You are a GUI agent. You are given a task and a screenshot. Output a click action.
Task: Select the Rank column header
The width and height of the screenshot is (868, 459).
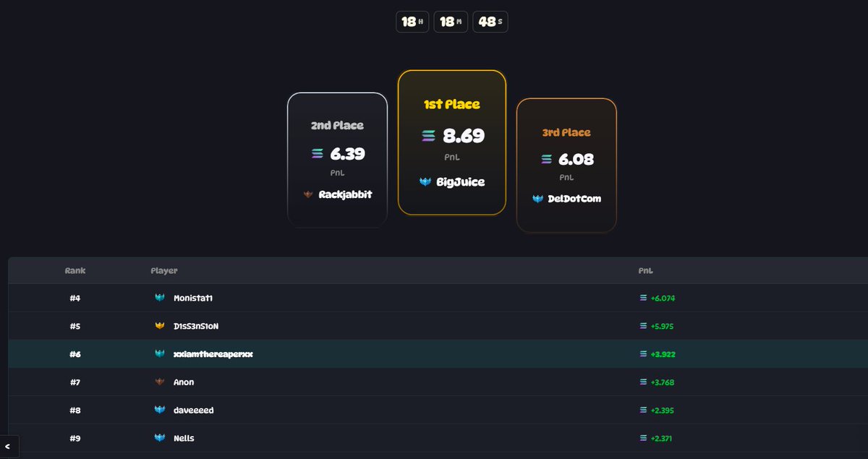75,270
